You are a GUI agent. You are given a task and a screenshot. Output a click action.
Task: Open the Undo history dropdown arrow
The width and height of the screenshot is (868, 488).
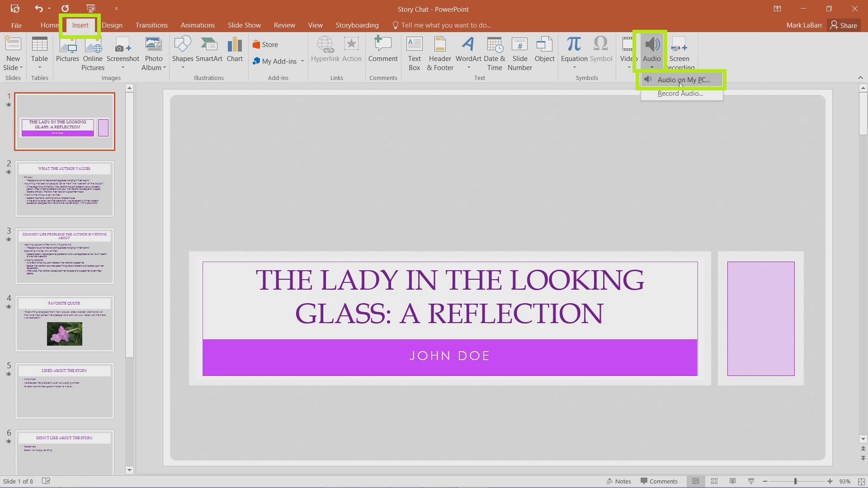[49, 9]
